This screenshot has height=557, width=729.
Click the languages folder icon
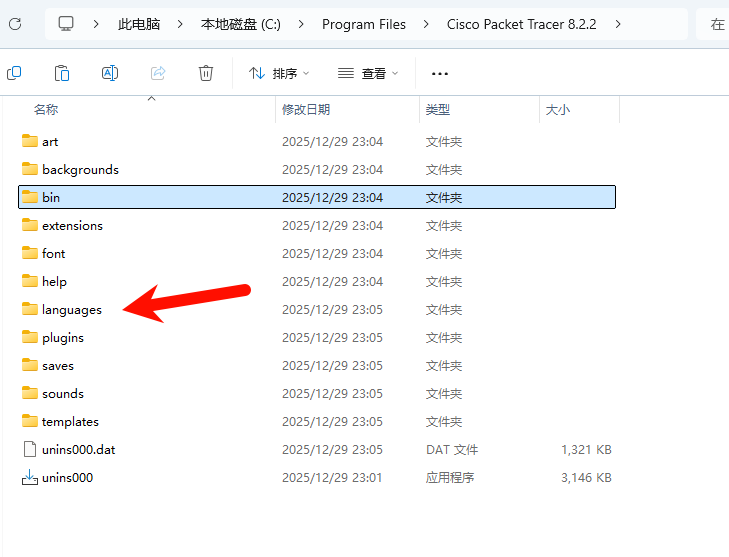point(30,309)
